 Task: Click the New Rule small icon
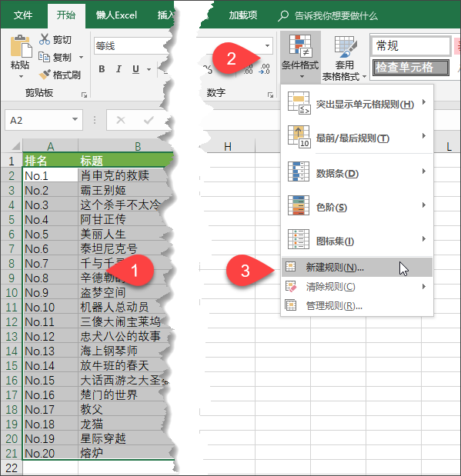tap(290, 267)
